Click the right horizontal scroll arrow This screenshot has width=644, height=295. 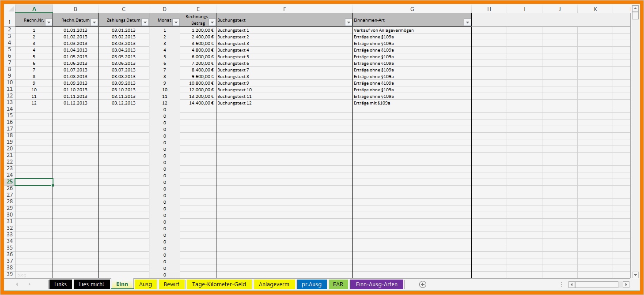[x=626, y=284]
